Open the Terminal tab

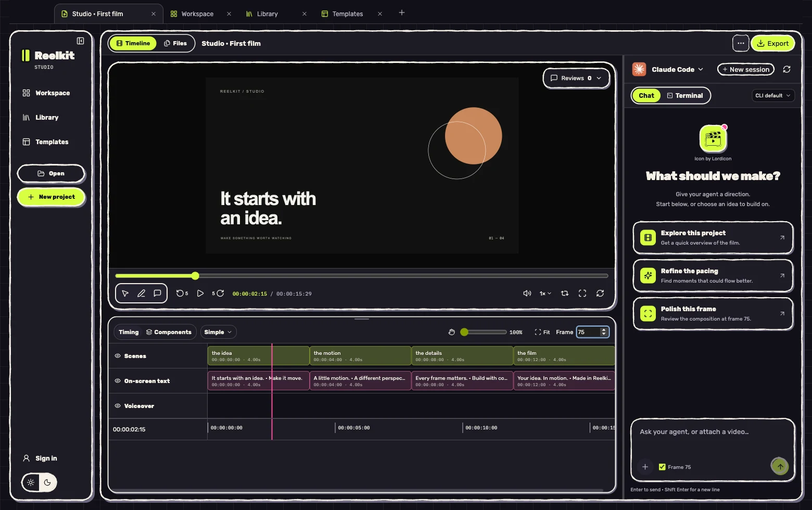click(x=685, y=95)
